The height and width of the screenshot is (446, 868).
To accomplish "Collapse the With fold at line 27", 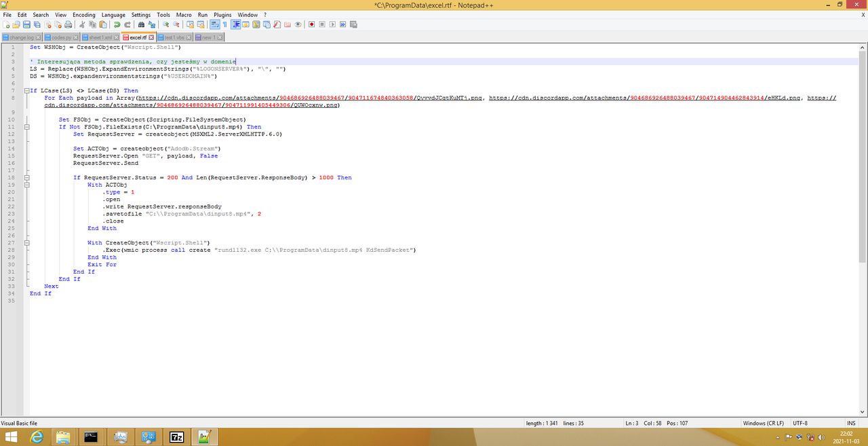I will tap(26, 242).
